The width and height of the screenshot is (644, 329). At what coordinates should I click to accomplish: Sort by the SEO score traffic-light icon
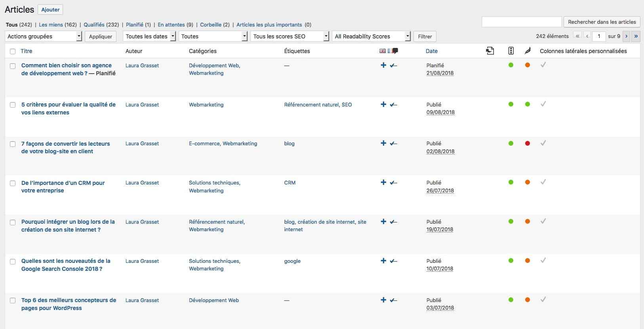(x=511, y=51)
